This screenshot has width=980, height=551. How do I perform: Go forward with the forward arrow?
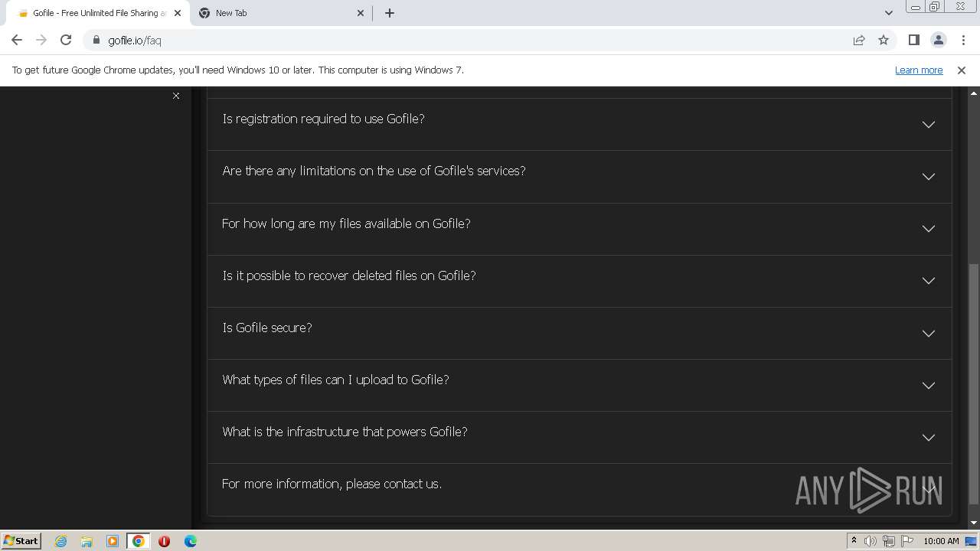pos(41,40)
